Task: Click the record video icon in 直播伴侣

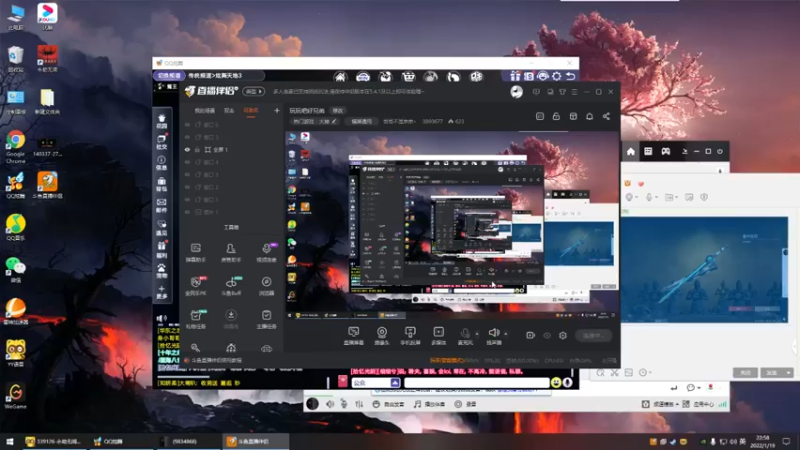Action: click(x=530, y=335)
